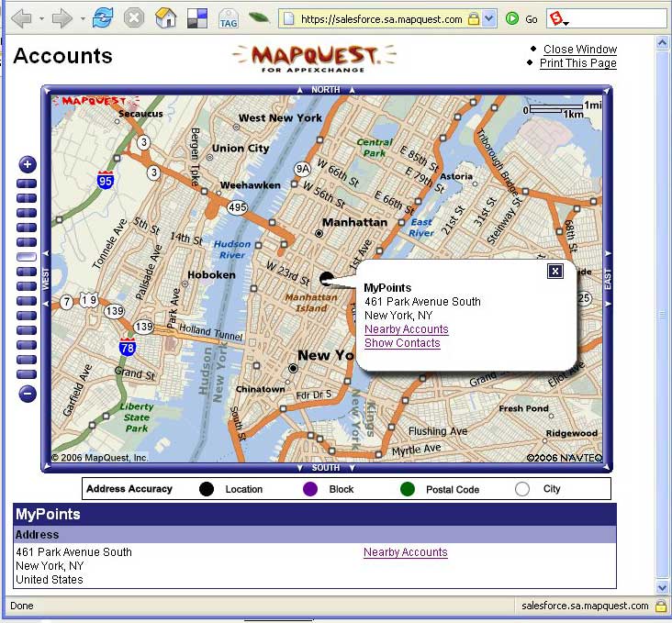The image size is (672, 623).
Task: Pan the map WEST
Action: pos(46,279)
